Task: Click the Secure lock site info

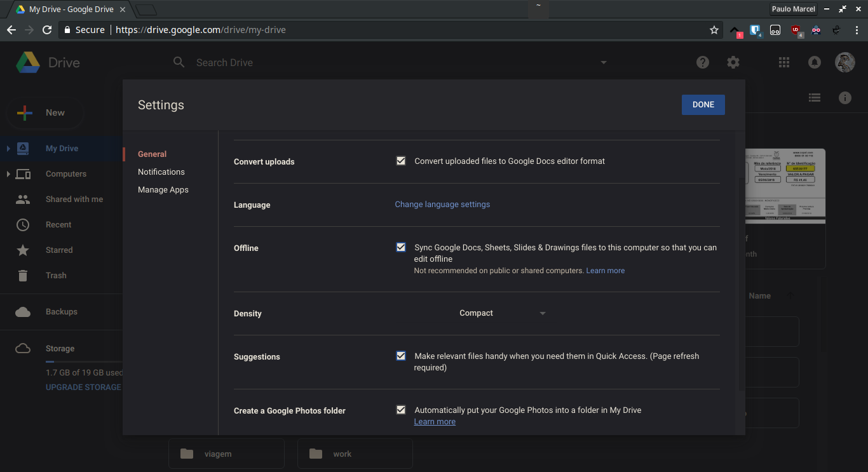Action: (84, 30)
